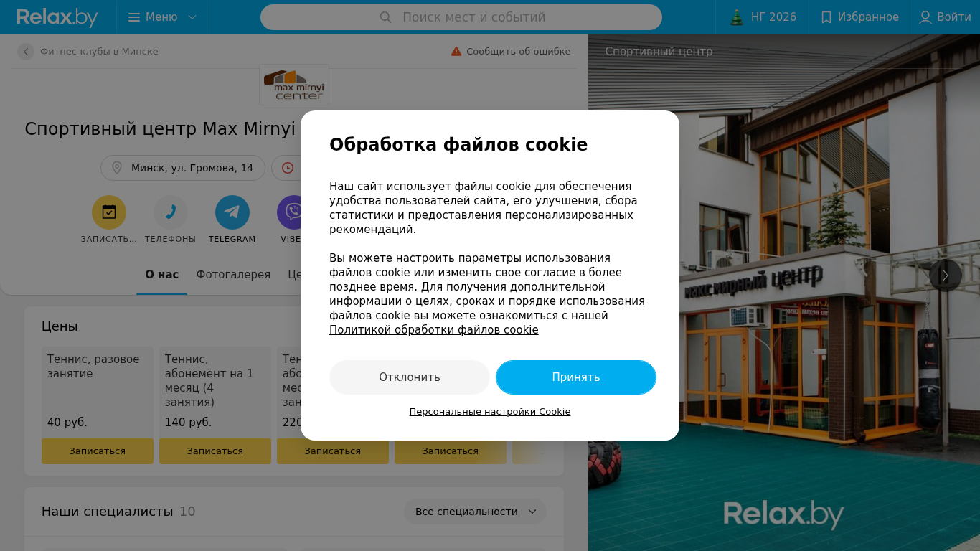Click the warning triangle error report icon

[456, 52]
